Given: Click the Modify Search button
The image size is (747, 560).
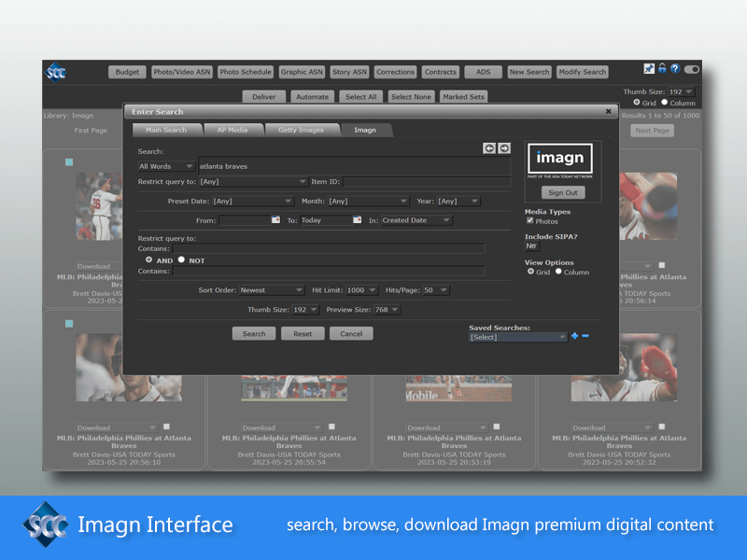Looking at the screenshot, I should (582, 72).
